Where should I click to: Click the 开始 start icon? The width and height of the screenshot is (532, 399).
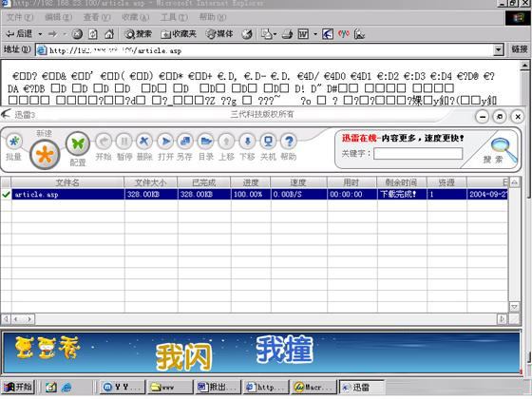pos(104,142)
